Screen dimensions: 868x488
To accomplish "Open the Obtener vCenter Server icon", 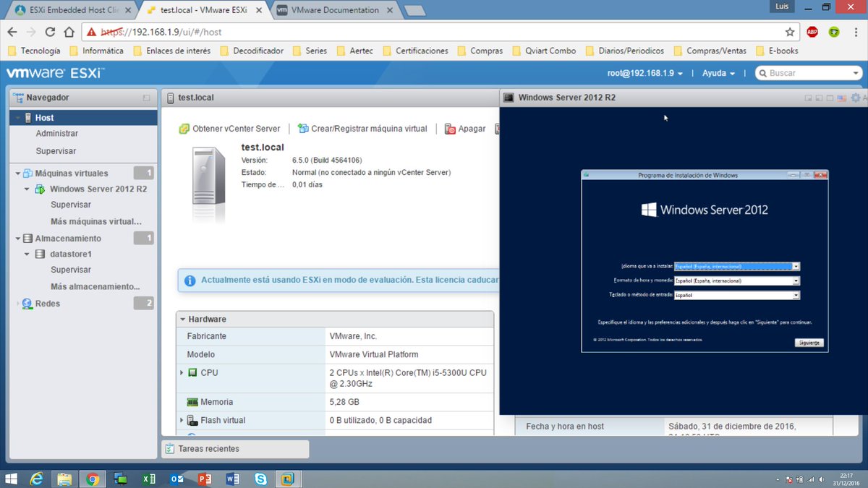I will coord(184,128).
